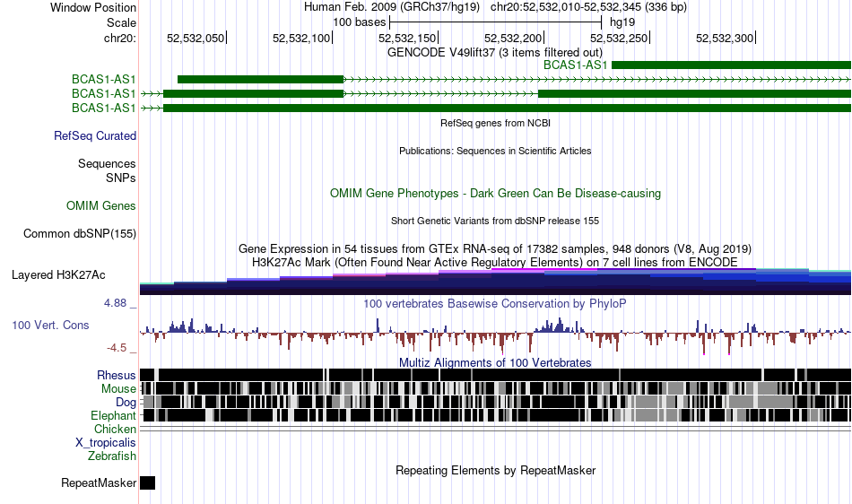Click the Window Position track label
Screen dimensions: 852x504
point(93,7)
